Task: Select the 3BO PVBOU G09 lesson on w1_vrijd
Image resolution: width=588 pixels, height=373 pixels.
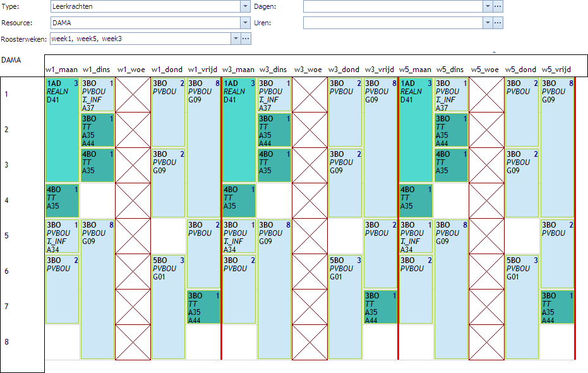Action: coord(203,147)
